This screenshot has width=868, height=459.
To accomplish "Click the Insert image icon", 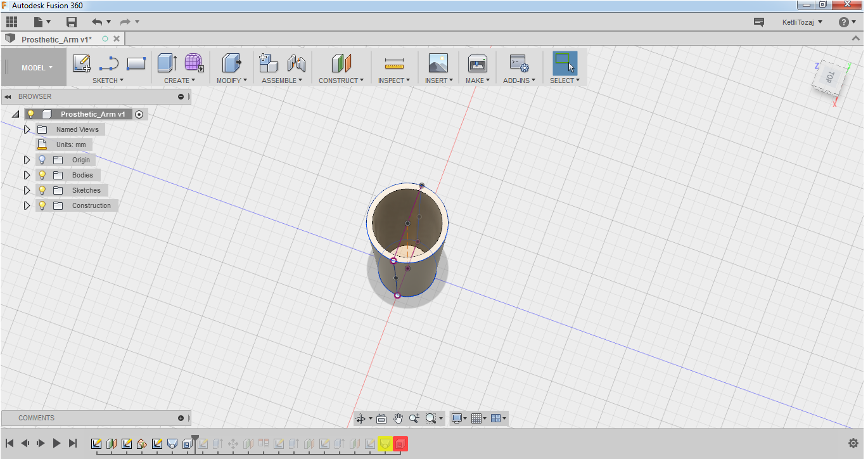I will 438,63.
